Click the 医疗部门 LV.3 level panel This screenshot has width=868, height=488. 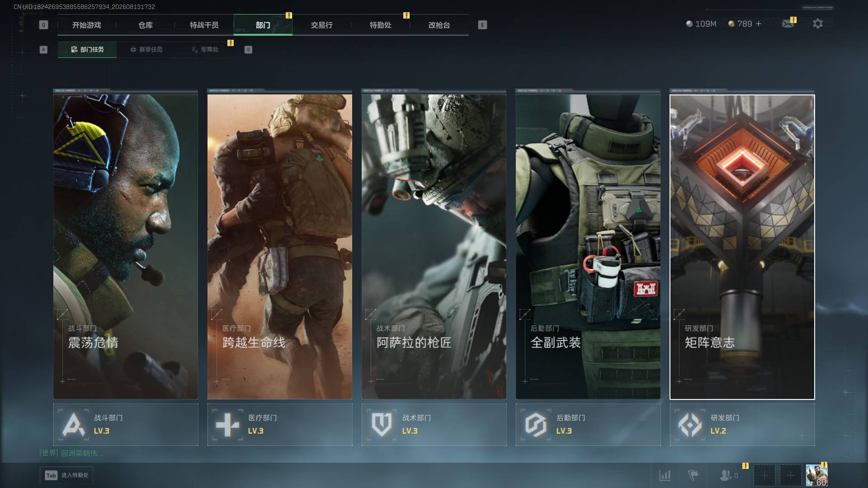pyautogui.click(x=280, y=425)
